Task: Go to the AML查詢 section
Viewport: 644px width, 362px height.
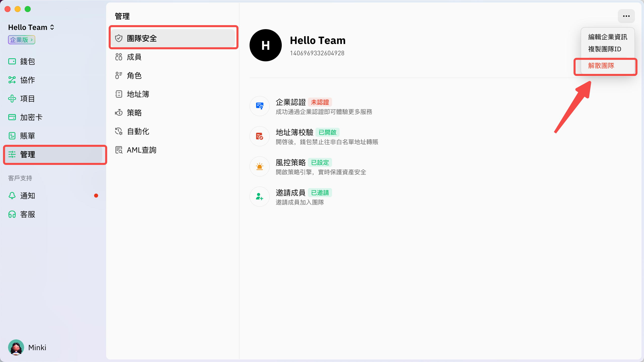Action: [141, 150]
